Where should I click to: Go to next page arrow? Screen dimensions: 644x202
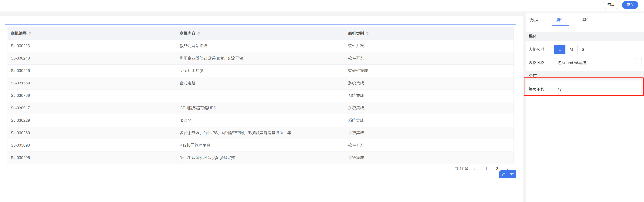507,169
